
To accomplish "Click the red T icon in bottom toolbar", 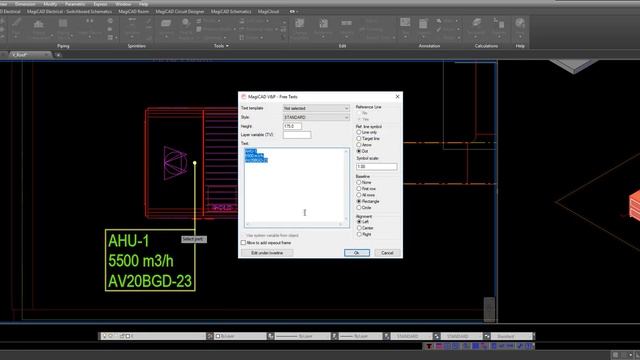I will pos(429,346).
